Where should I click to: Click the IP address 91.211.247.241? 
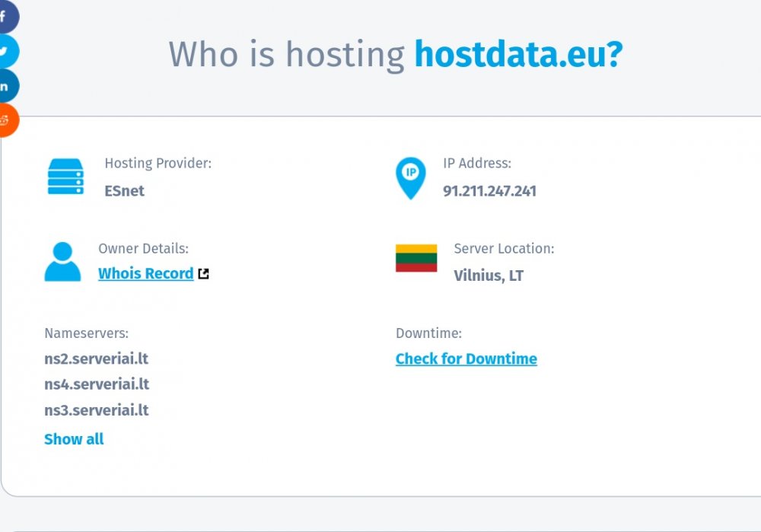tap(489, 191)
